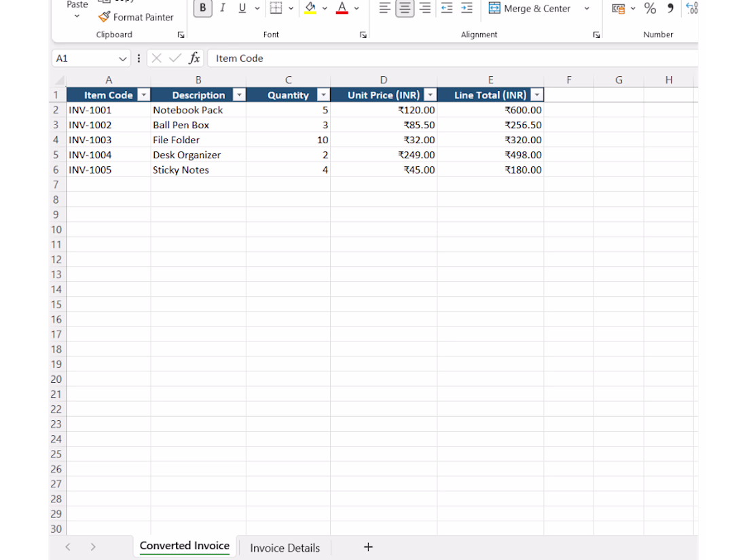This screenshot has height=560, width=747.
Task: Click the formula bar Cancel X icon
Action: tap(156, 58)
